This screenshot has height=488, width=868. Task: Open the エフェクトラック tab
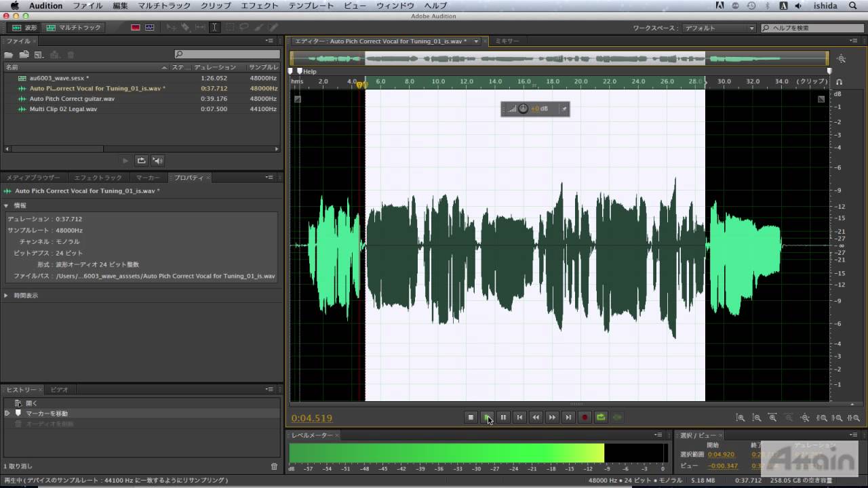click(x=98, y=178)
